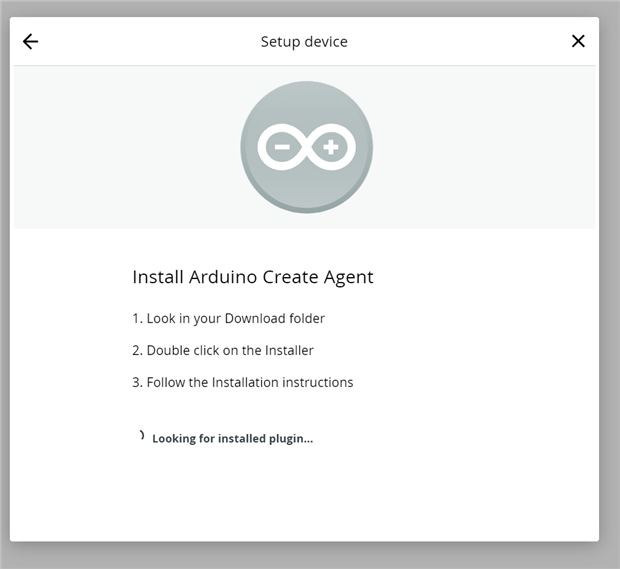
Task: Close the Setup device dialog
Action: point(578,41)
